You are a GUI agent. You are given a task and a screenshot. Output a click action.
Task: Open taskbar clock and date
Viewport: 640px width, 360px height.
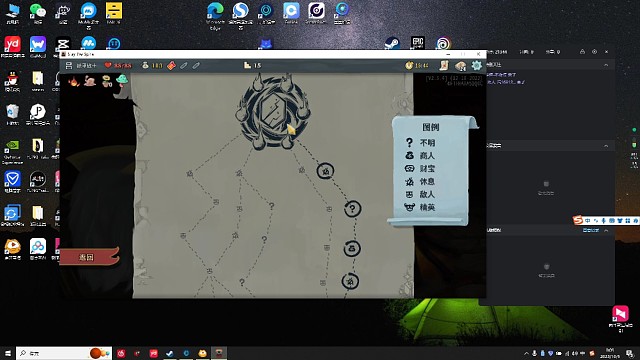610,353
